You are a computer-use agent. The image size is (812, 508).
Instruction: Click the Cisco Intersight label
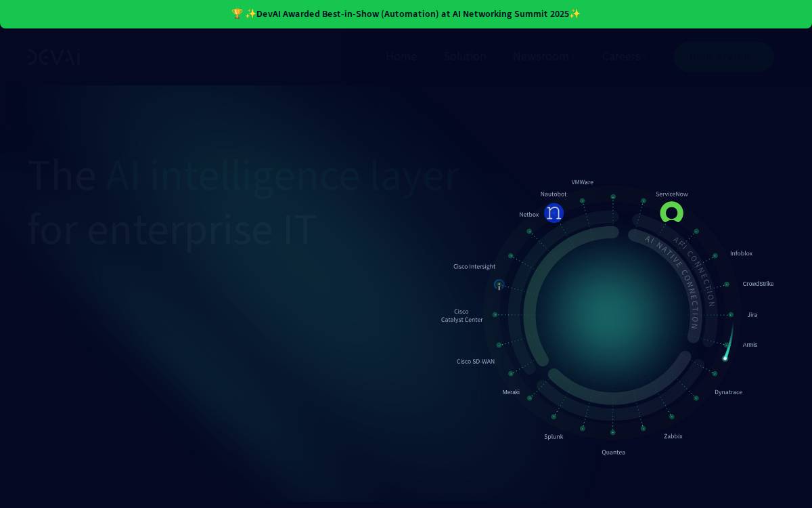(x=474, y=267)
